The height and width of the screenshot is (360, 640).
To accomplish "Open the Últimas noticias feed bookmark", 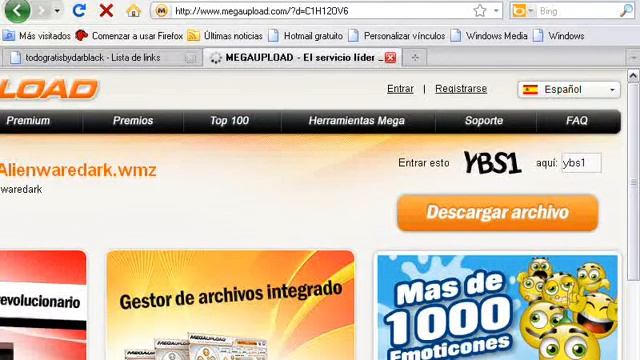I will tap(225, 36).
